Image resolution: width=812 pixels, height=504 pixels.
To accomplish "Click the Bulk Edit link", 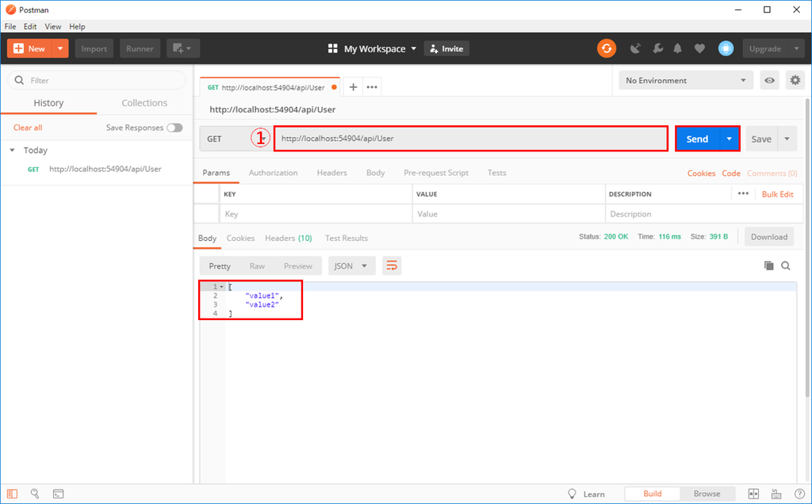I will coord(777,194).
